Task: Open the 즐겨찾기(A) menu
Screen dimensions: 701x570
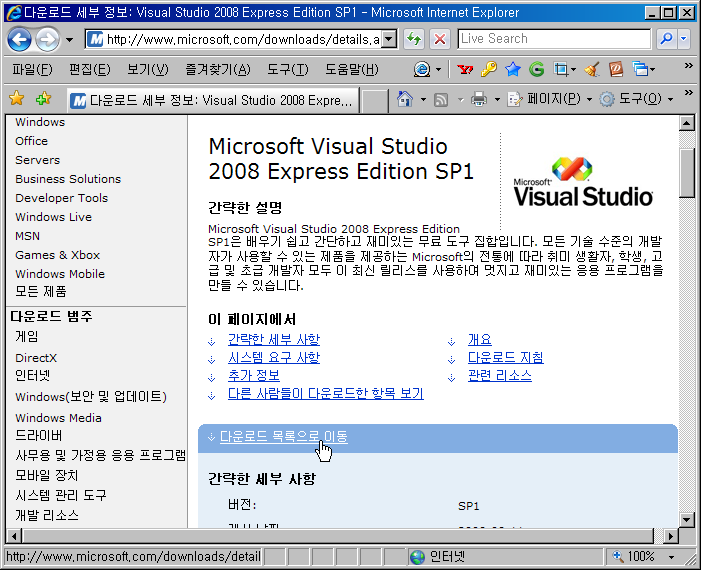Action: pyautogui.click(x=218, y=69)
